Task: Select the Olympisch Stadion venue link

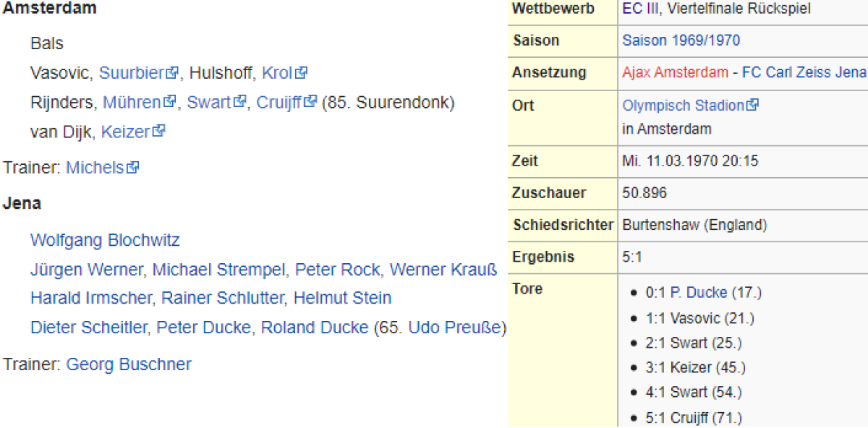Action: click(683, 106)
